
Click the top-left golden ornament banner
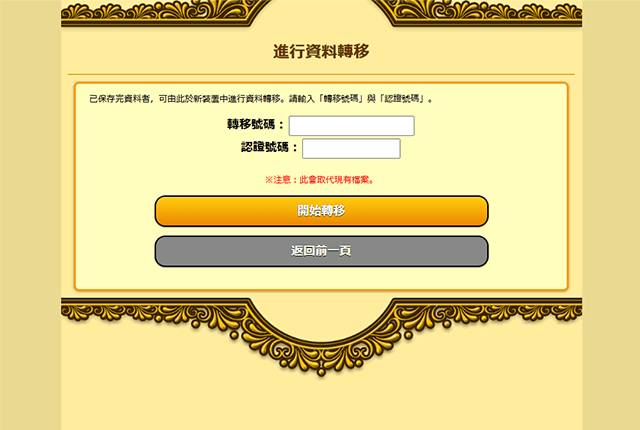pos(163,13)
